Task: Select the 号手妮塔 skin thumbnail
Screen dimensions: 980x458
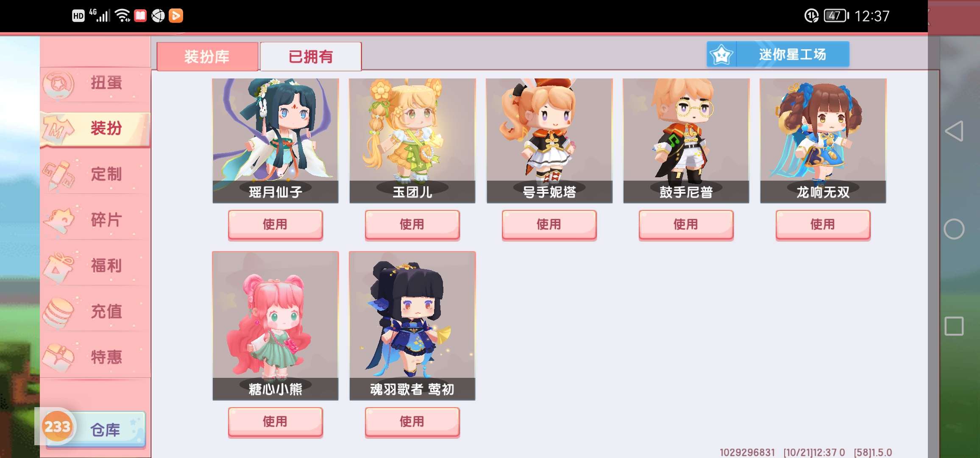Action: click(x=549, y=141)
